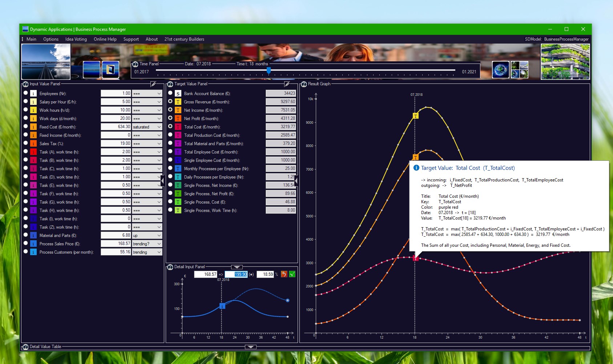Image resolution: width=613 pixels, height=364 pixels.
Task: Click the Employees input 'i' icon
Action: (33, 94)
